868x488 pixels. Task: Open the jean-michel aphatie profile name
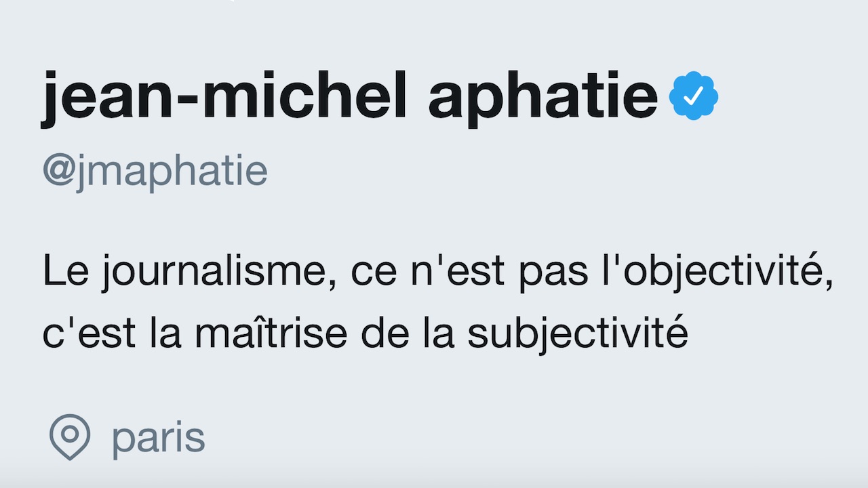(x=351, y=98)
